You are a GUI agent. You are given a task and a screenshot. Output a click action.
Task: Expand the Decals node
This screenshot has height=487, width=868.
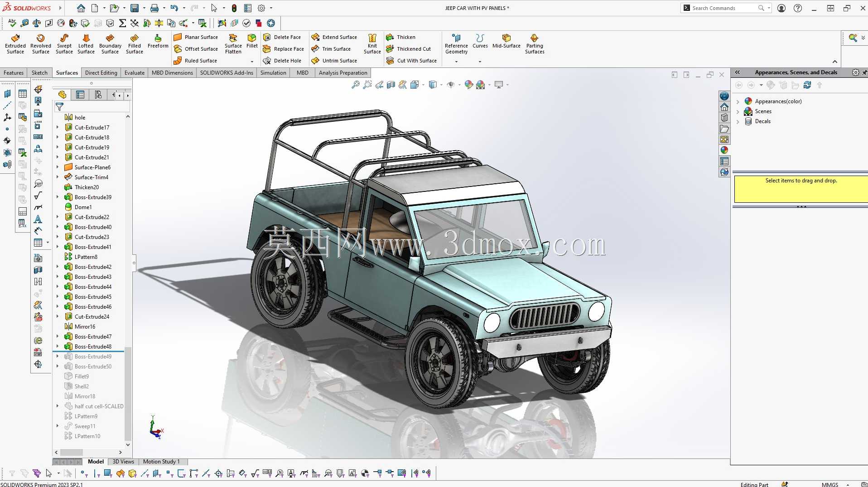(x=738, y=122)
